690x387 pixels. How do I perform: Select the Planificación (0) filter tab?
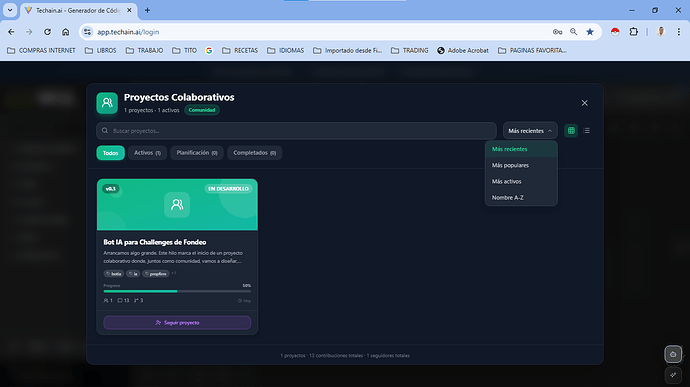tap(197, 153)
